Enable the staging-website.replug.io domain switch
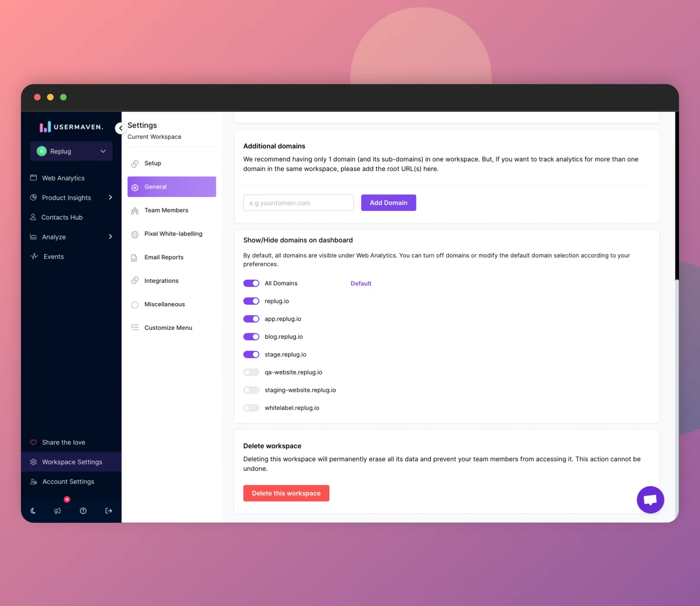 click(251, 390)
